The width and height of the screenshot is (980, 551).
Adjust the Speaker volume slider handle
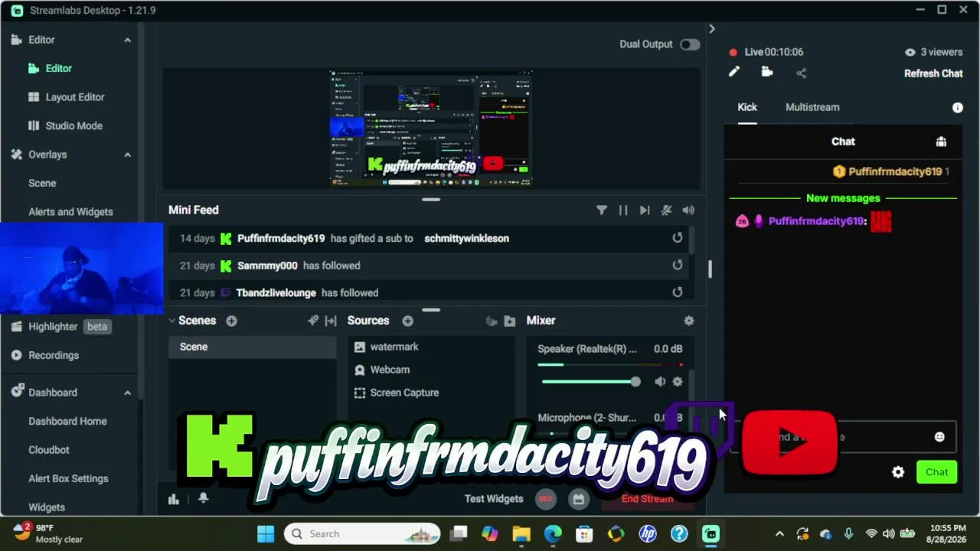(x=635, y=381)
